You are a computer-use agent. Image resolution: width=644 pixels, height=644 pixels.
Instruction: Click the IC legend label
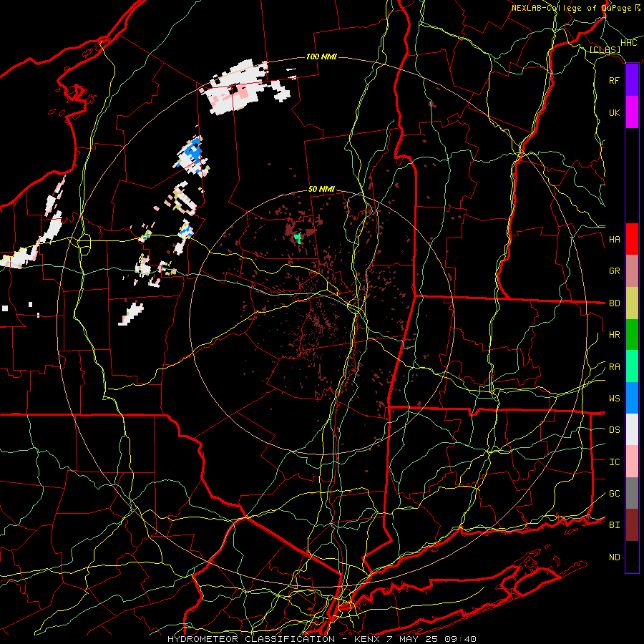point(615,462)
